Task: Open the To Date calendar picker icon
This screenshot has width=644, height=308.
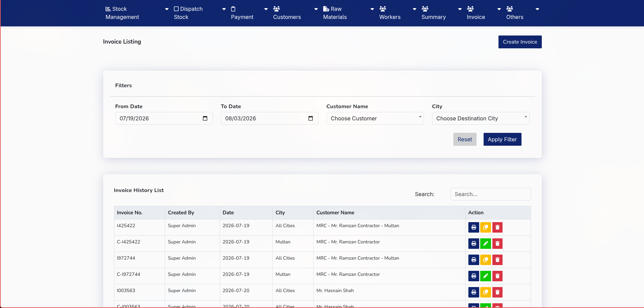Action: pyautogui.click(x=311, y=118)
